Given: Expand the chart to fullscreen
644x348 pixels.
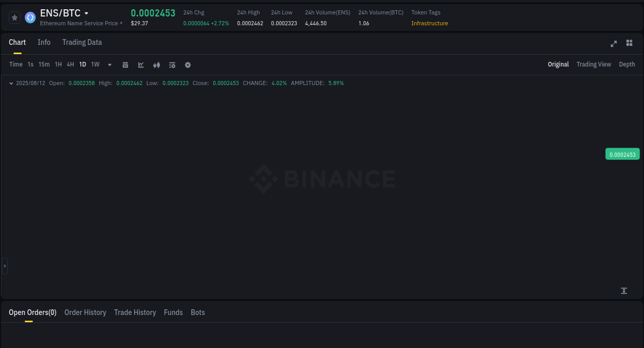Looking at the screenshot, I should [614, 44].
